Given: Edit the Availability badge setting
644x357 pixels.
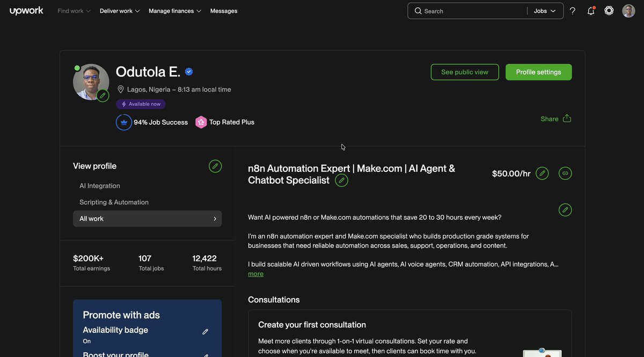Looking at the screenshot, I should pyautogui.click(x=205, y=332).
